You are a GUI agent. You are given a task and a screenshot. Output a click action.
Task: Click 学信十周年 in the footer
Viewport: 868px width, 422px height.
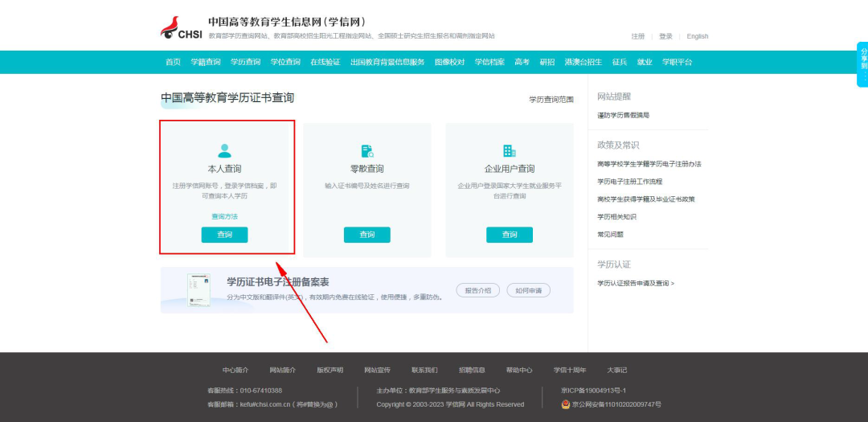[570, 370]
